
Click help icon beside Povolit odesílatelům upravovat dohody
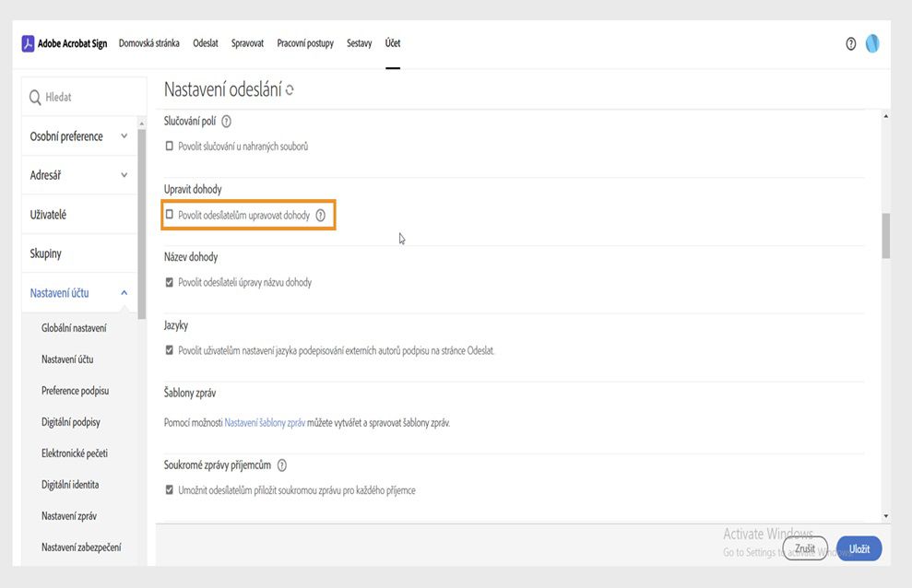point(321,216)
